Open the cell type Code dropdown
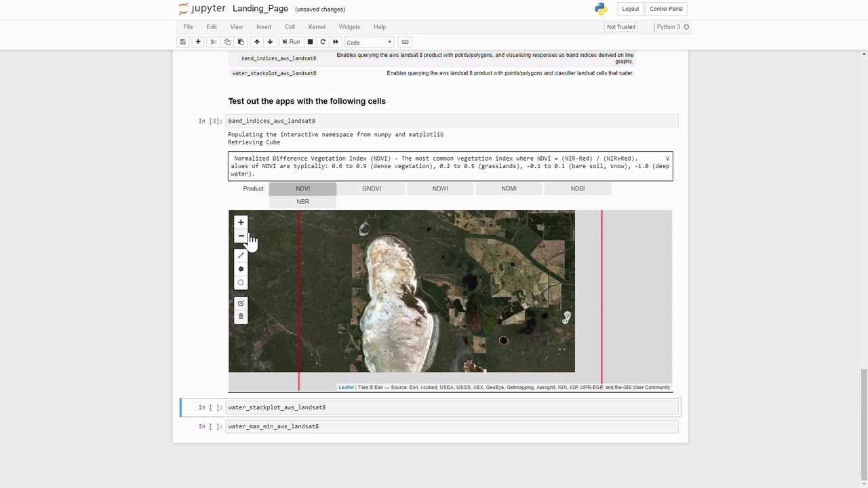The width and height of the screenshot is (868, 488). 369,42
